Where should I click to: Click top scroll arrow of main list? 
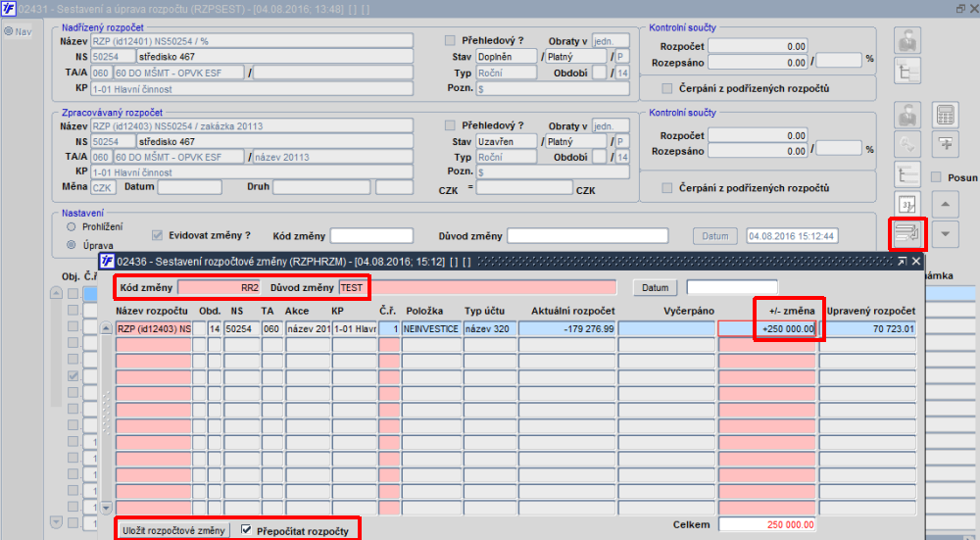click(56, 292)
